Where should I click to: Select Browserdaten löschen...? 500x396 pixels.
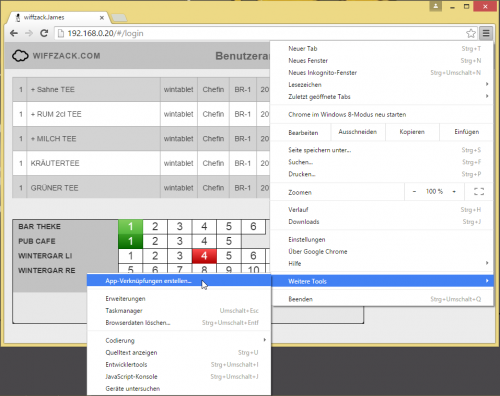179,323
